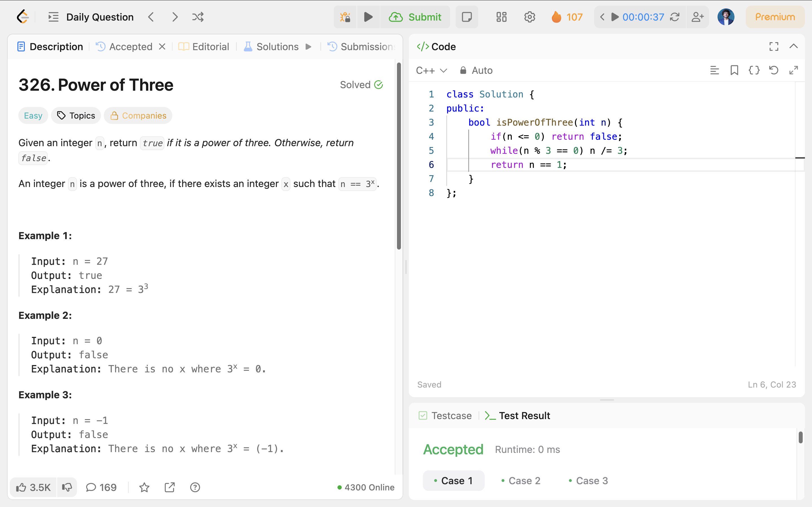Select the Case 2 result
Viewport: 812px width, 507px height.
(x=521, y=481)
